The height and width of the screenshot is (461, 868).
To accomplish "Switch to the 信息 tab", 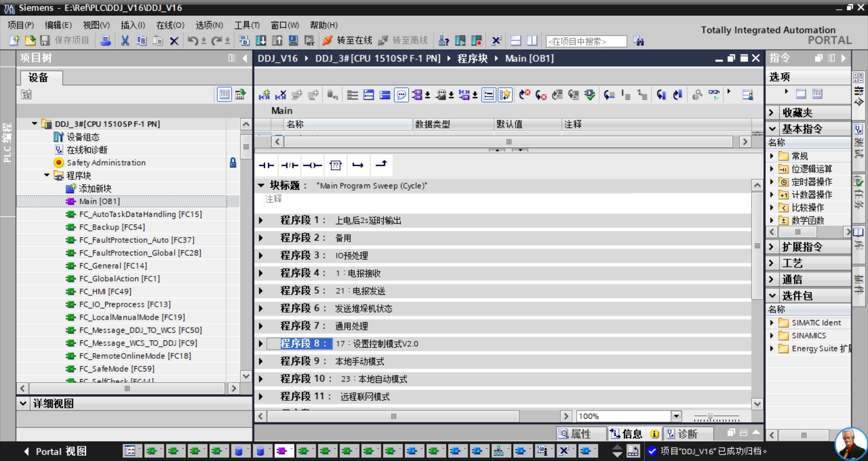I will [633, 434].
